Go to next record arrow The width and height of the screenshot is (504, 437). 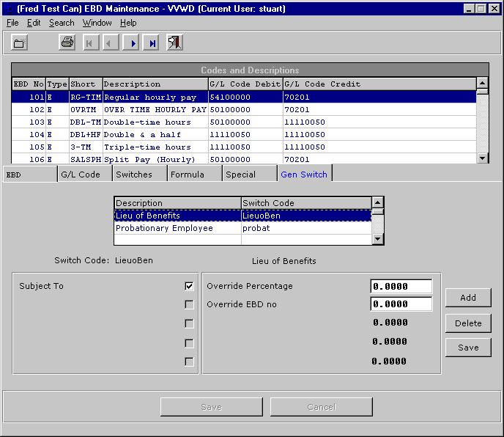(x=133, y=43)
